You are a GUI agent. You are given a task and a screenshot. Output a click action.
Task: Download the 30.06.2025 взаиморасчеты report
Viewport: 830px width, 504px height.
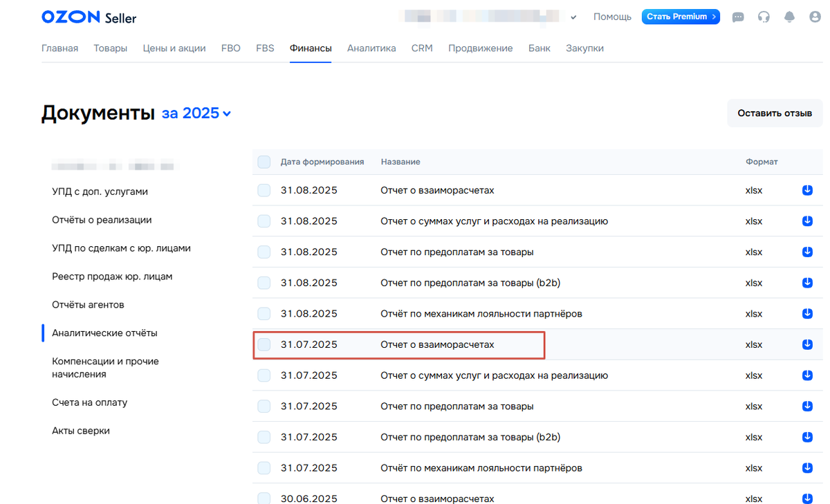[807, 498]
